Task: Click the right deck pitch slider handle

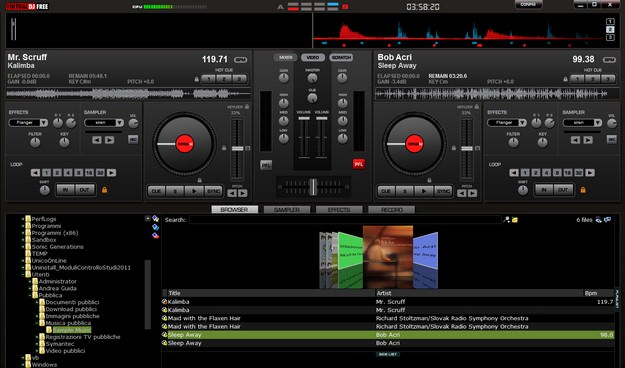Action: (x=467, y=148)
